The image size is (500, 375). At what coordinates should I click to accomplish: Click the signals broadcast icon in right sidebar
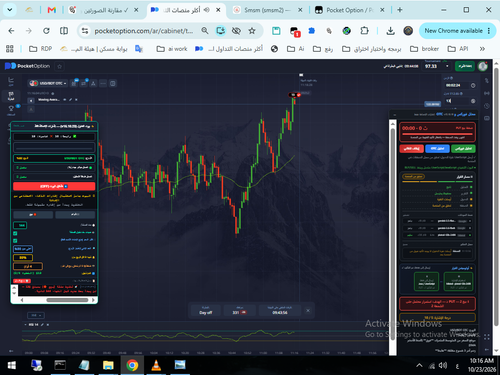click(x=487, y=93)
